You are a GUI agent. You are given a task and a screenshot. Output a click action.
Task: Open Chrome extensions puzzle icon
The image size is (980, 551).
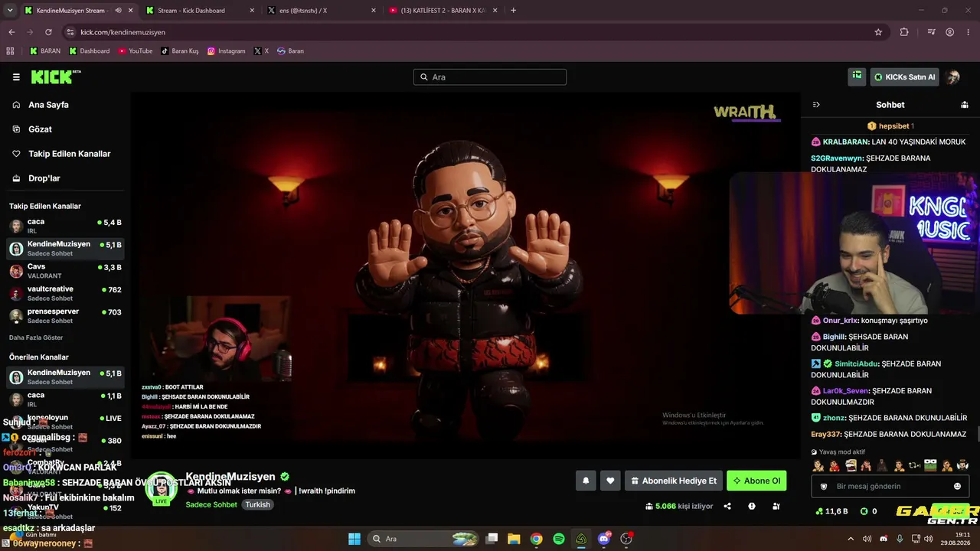tap(904, 32)
